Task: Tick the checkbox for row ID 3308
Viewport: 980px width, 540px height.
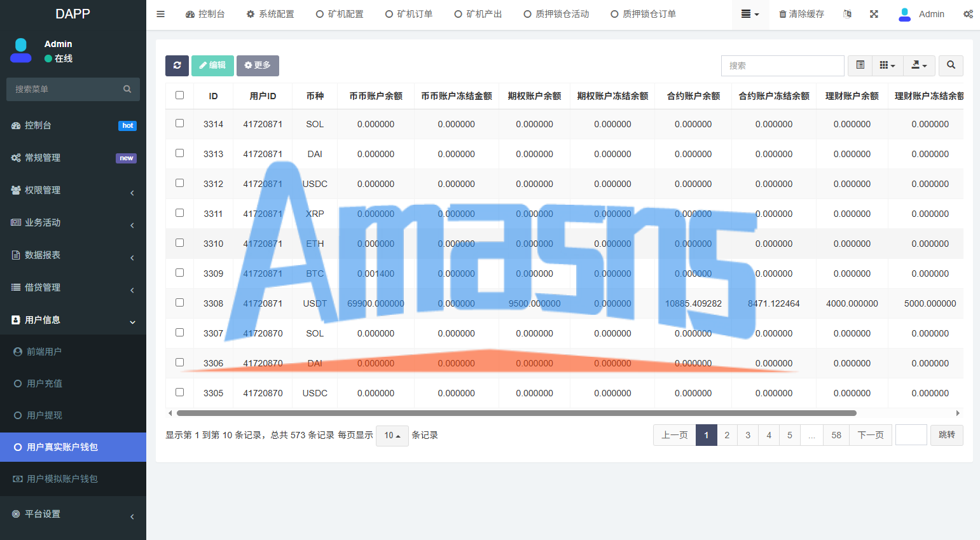Action: [x=180, y=303]
